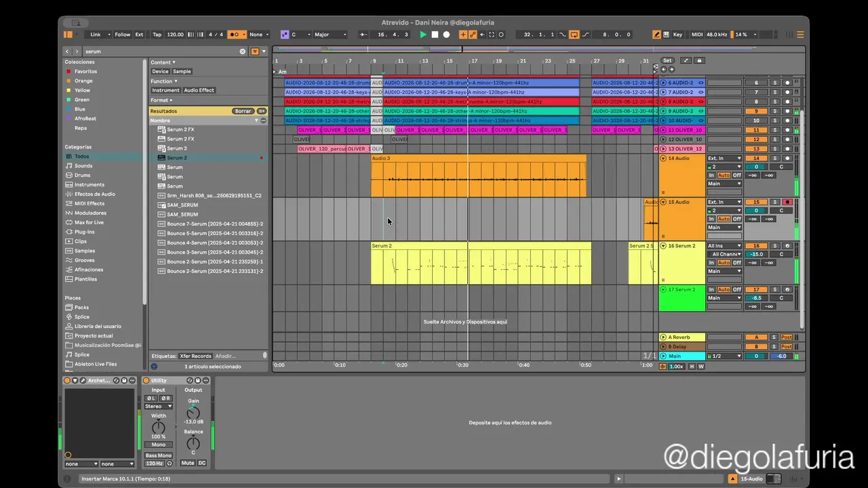
Task: Toggle Punch-Out switch
Action: pos(585,35)
